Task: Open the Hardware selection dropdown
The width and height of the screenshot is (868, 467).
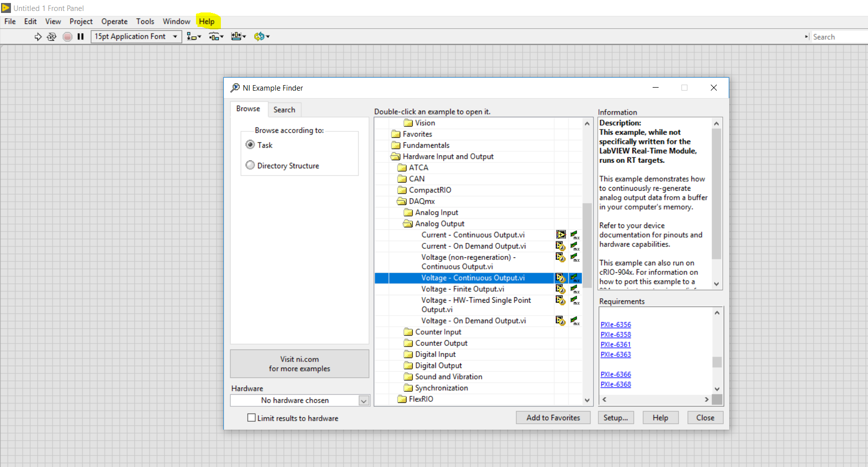Action: (364, 401)
